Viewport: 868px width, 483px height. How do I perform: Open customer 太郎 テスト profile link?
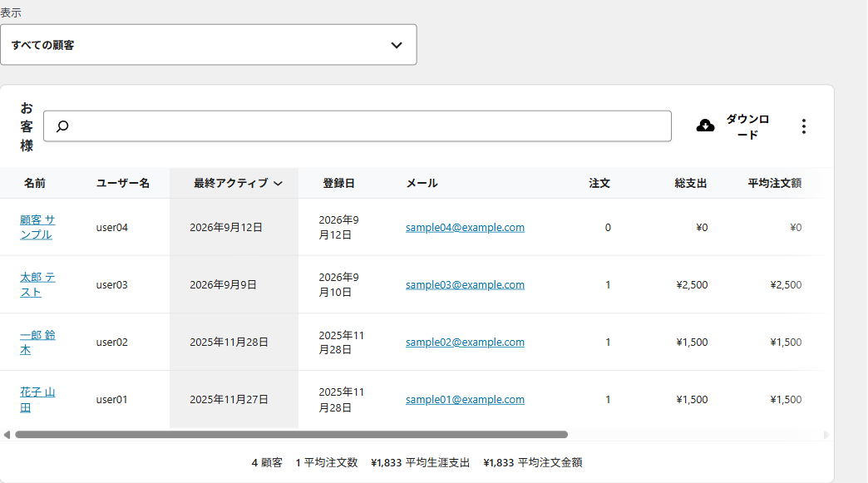tap(37, 284)
